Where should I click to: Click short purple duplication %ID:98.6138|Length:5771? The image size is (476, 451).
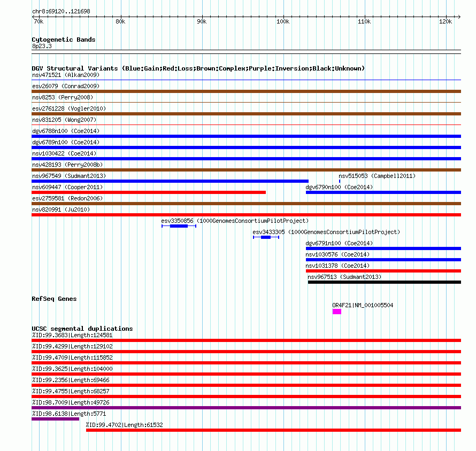pos(55,419)
